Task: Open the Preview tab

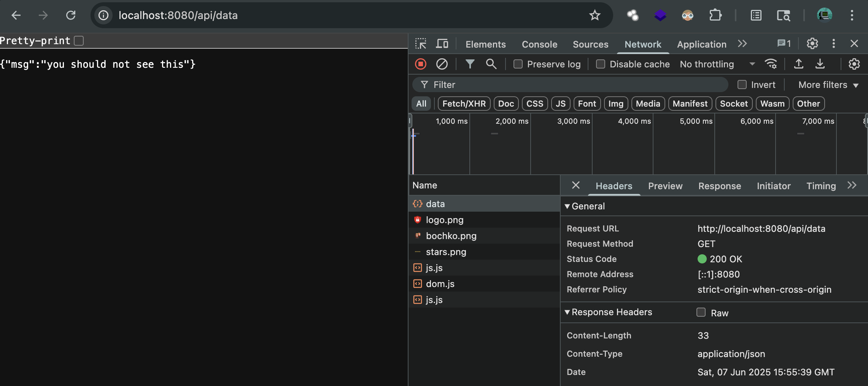Action: click(665, 186)
